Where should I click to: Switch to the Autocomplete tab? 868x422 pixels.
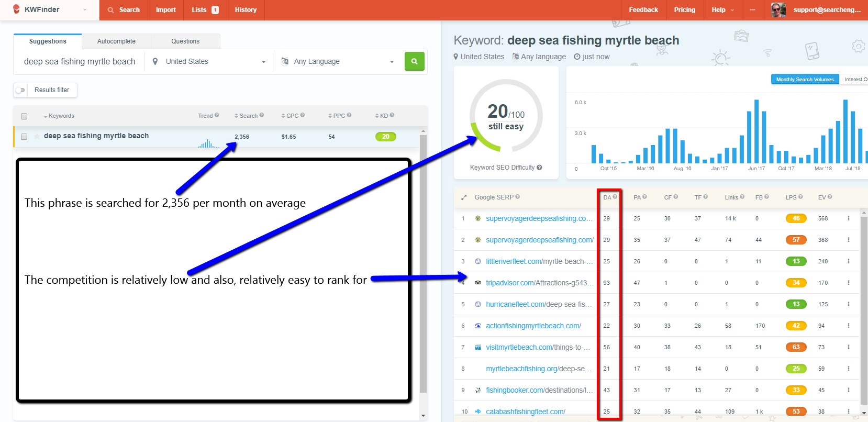pos(116,41)
